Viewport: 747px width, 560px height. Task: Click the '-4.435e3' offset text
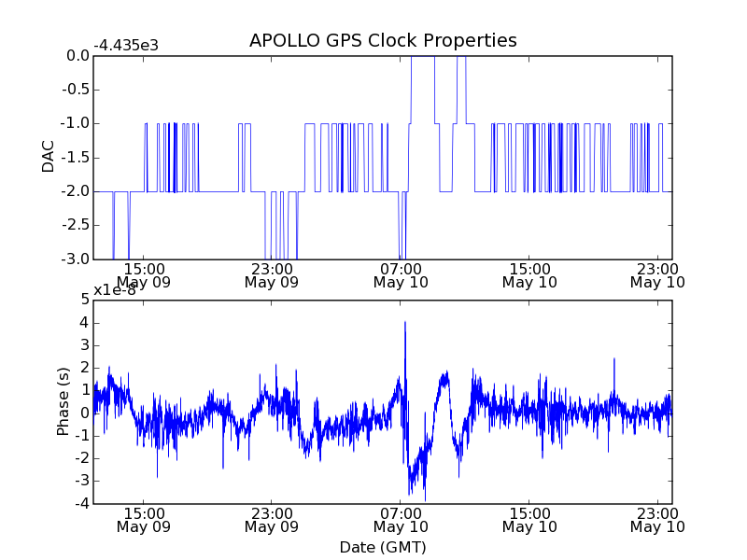pyautogui.click(x=126, y=45)
